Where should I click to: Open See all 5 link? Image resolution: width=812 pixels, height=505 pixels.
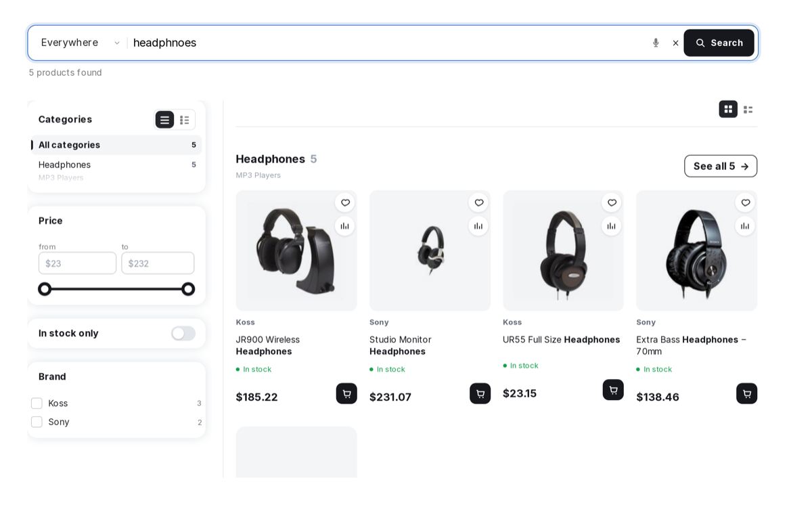pyautogui.click(x=721, y=167)
